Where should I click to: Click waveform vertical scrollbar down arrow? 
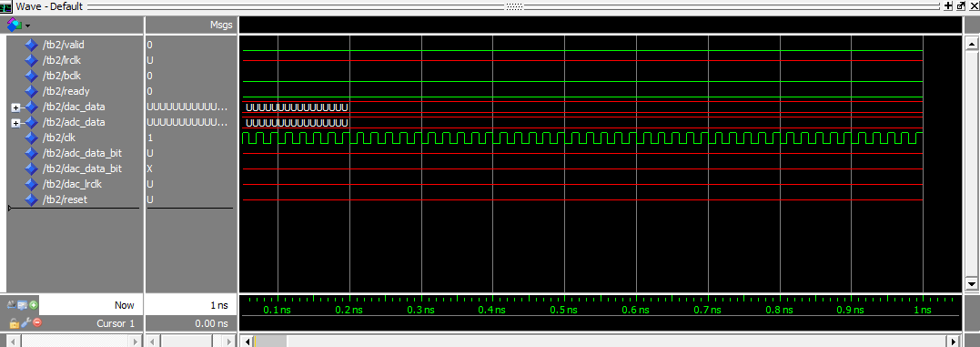(971, 282)
